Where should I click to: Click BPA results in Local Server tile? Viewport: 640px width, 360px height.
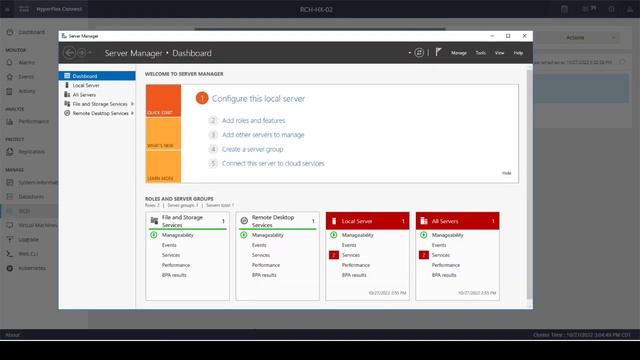[x=354, y=275]
